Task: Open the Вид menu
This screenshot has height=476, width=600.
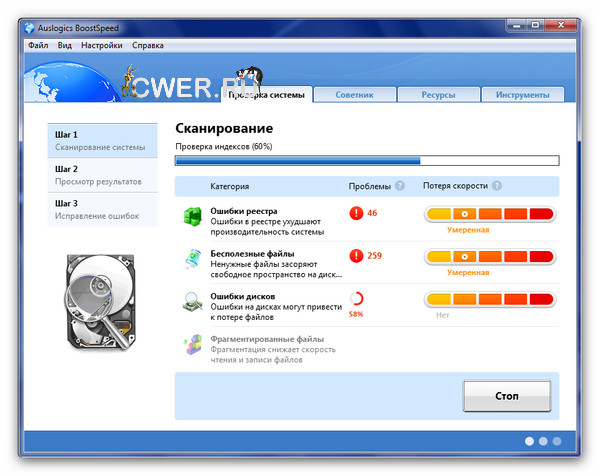Action: click(x=64, y=45)
